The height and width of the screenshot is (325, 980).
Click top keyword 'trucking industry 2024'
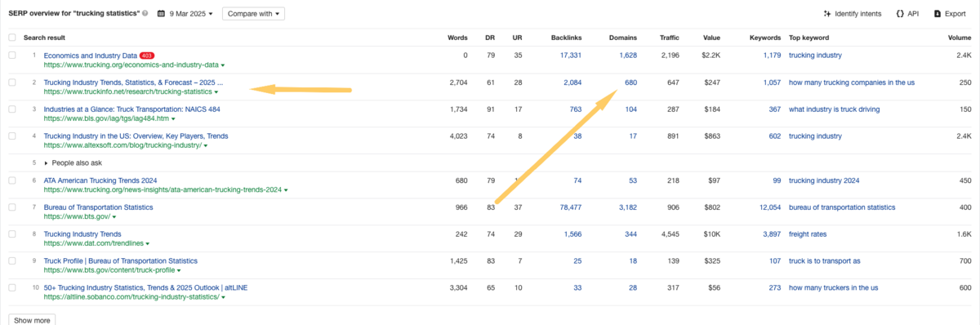825,180
